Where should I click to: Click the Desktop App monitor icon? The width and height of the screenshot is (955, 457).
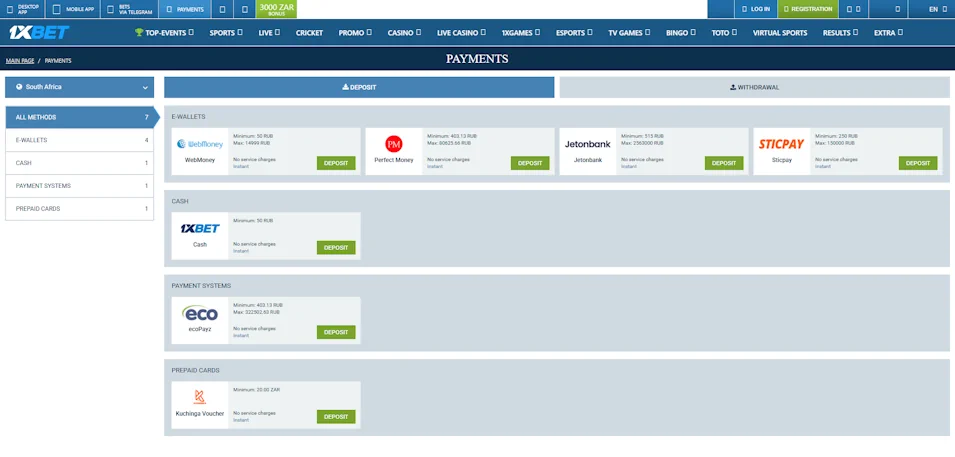9,10
